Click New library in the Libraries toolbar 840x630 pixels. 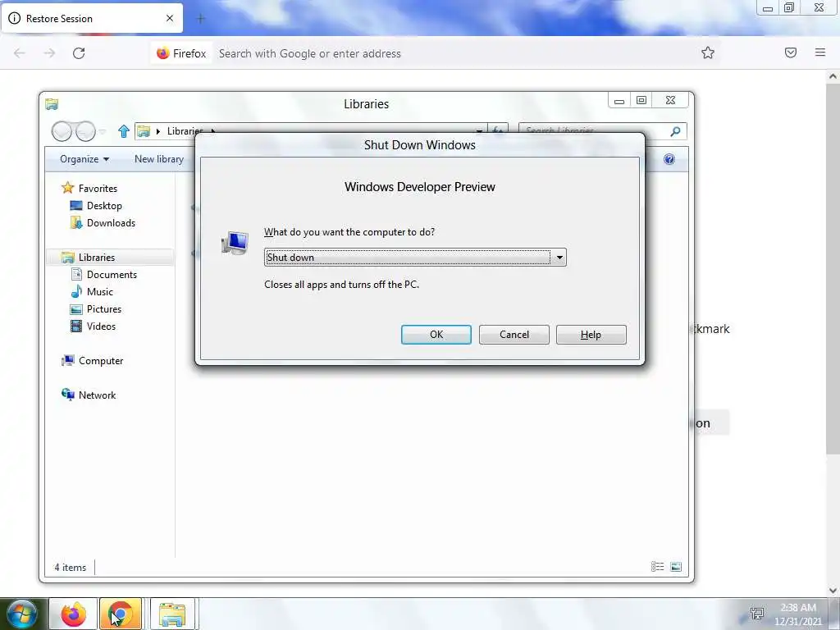pos(159,159)
